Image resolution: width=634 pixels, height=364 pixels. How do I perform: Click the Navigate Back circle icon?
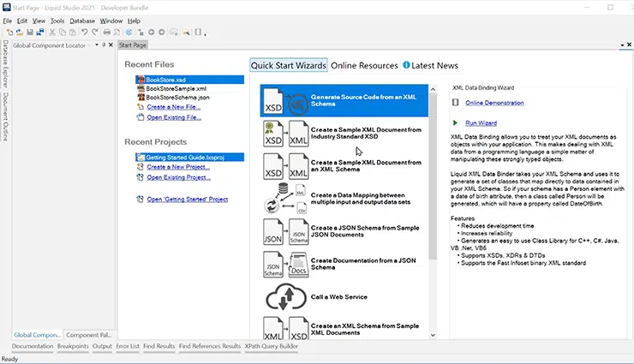[152, 33]
